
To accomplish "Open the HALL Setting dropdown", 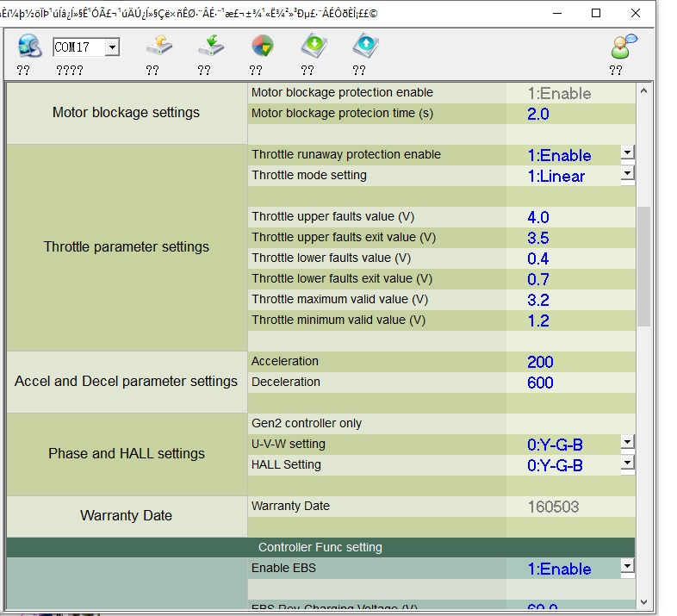I will pyautogui.click(x=627, y=463).
